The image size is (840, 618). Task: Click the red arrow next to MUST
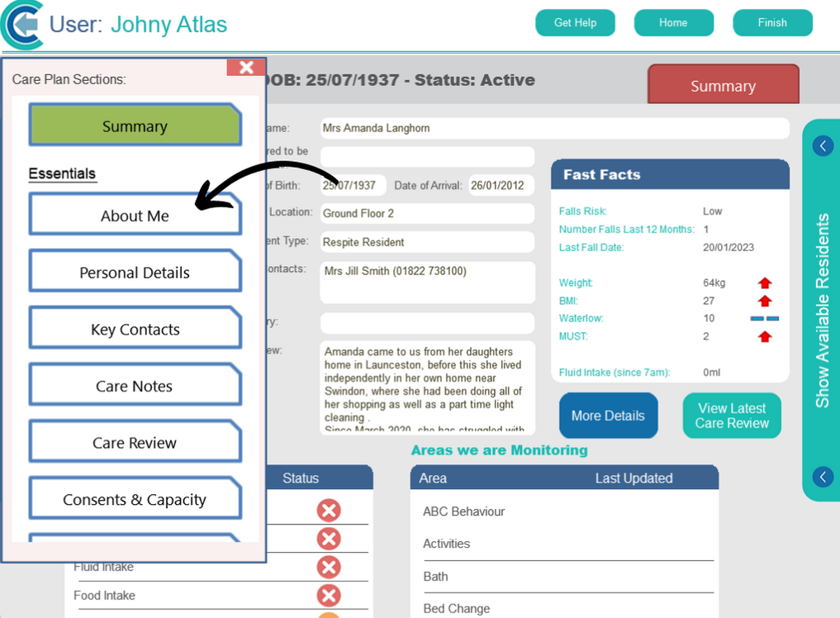coord(764,336)
